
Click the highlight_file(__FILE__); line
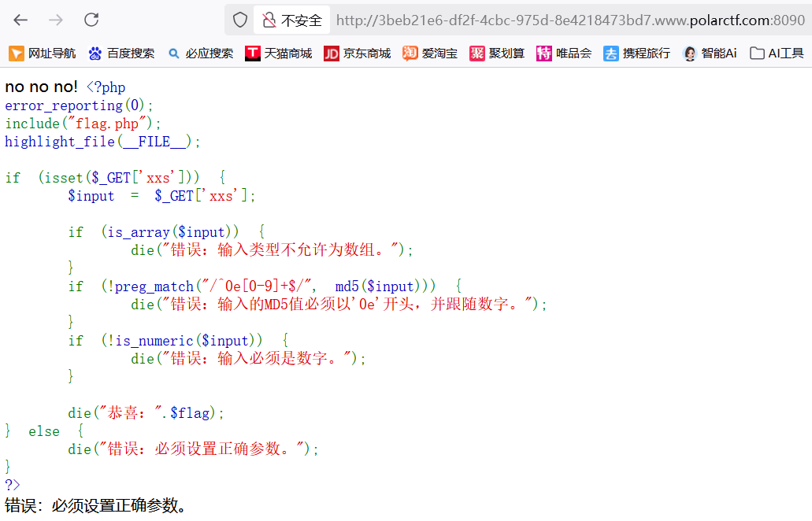pos(102,142)
